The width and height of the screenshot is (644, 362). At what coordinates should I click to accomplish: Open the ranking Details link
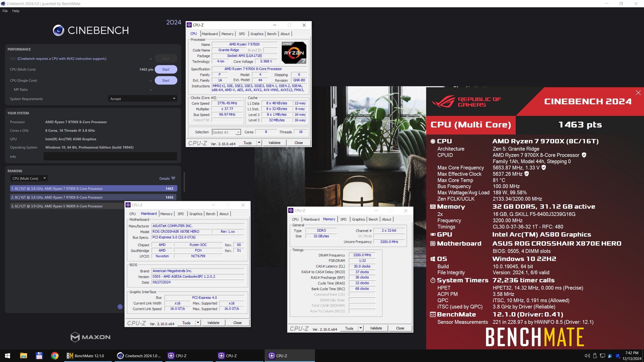click(165, 178)
